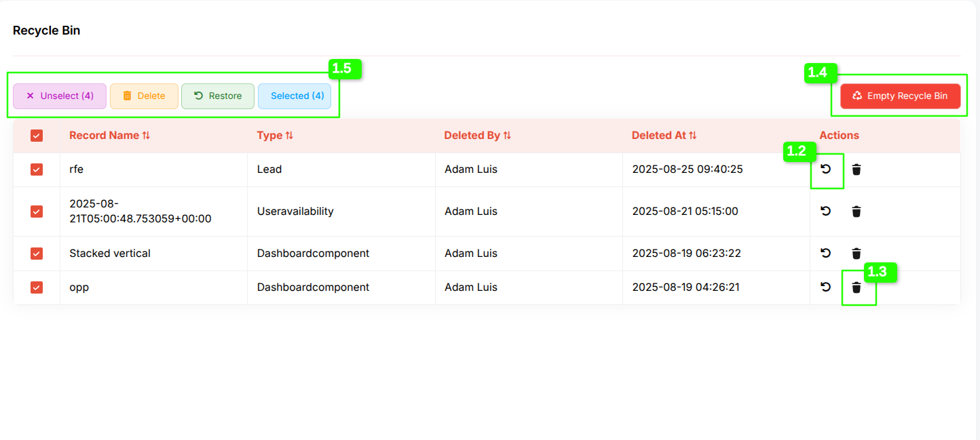
Task: Restore the rfe lead record
Action: pos(825,169)
